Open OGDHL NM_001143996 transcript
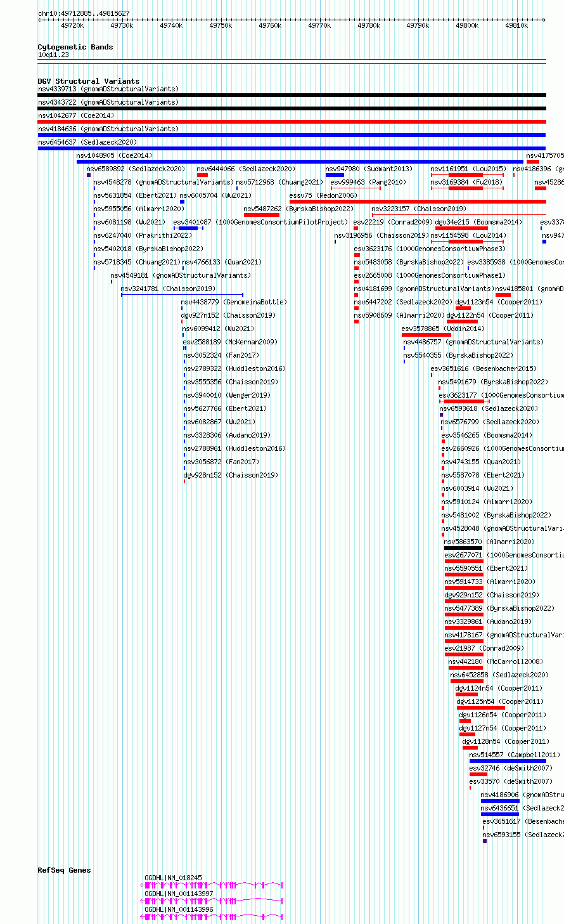The width and height of the screenshot is (564, 924). coord(179,909)
